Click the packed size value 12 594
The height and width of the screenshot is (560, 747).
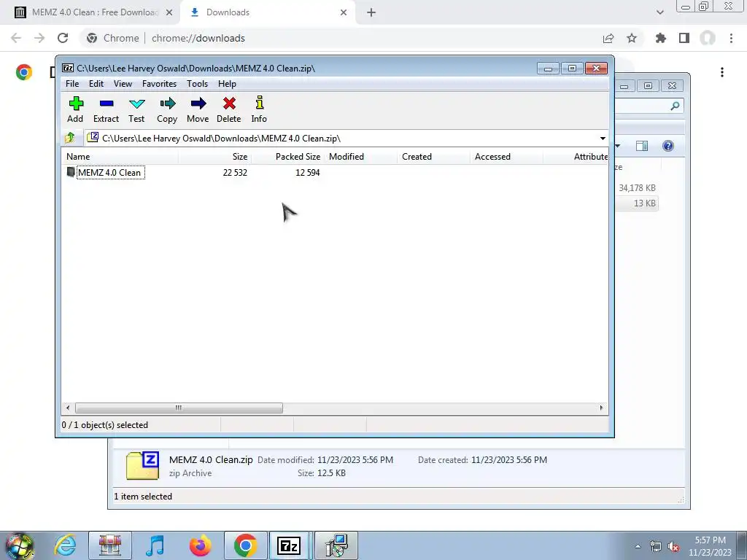point(307,173)
